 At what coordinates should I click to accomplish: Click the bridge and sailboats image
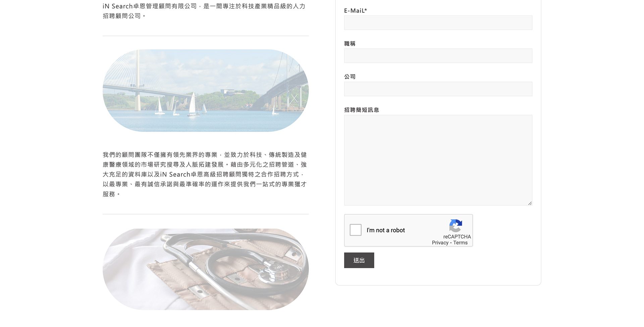206,91
